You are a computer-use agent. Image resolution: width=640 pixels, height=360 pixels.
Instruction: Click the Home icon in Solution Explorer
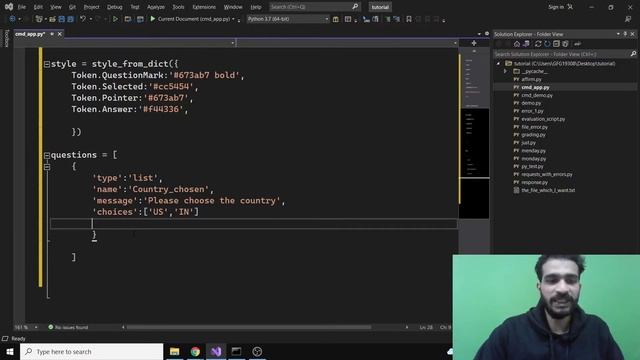(x=517, y=44)
